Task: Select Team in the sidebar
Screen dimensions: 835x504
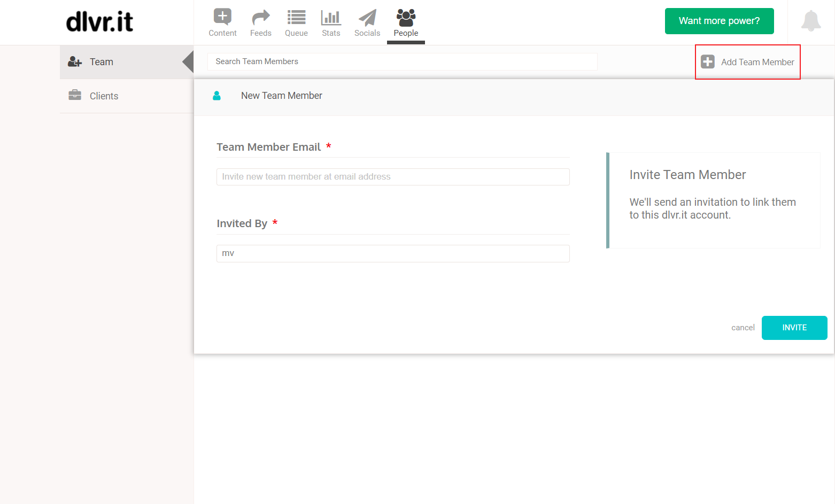Action: (x=127, y=62)
